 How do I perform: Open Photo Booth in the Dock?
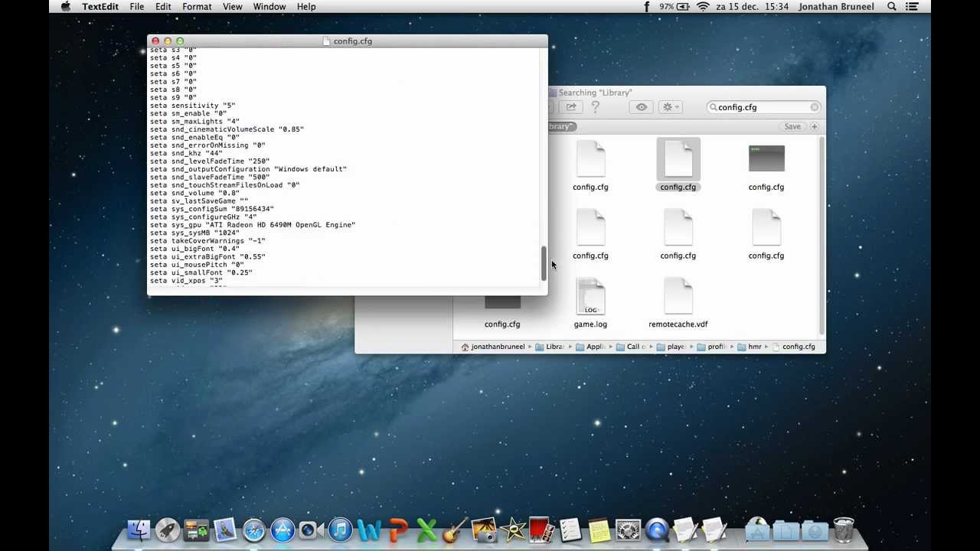pos(541,530)
